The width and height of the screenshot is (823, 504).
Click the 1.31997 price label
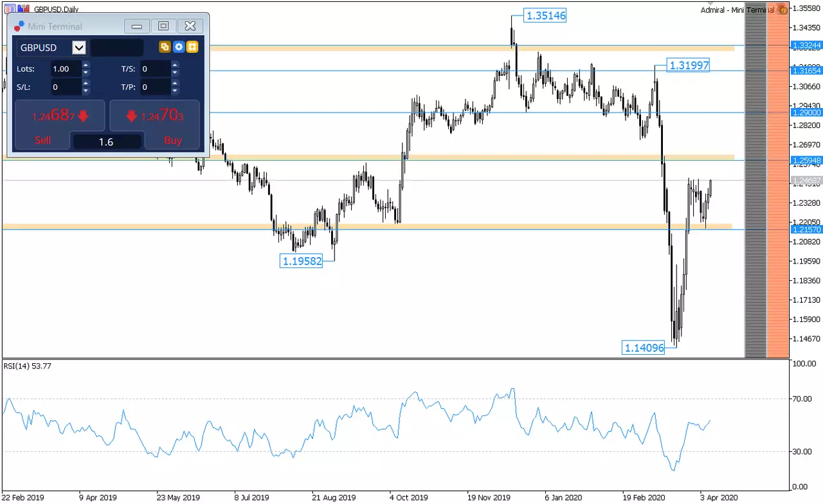tap(689, 65)
